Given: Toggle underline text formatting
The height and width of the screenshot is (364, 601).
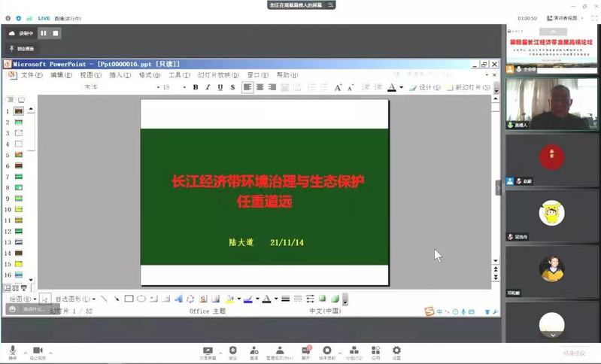Looking at the screenshot, I should tap(220, 87).
